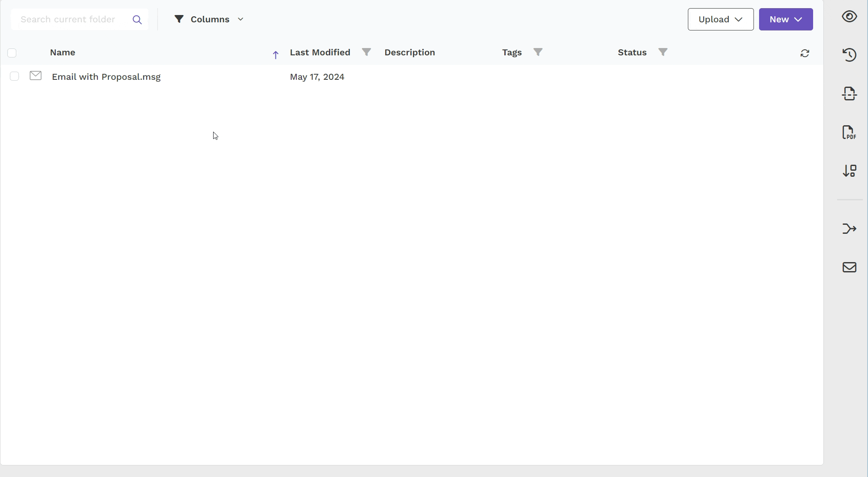Image resolution: width=868 pixels, height=477 pixels.
Task: Click the Search current folder field
Action: (71, 19)
